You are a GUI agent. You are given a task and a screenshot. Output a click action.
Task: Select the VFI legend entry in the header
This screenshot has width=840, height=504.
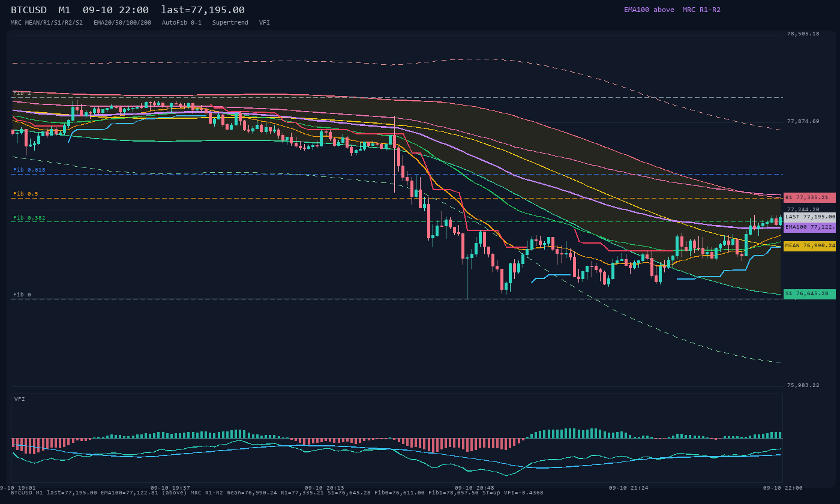(265, 22)
